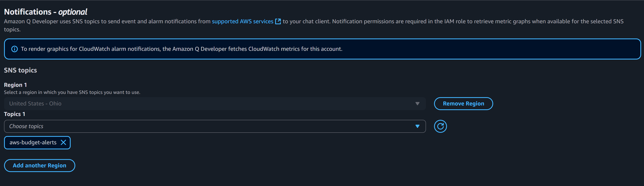The image size is (644, 186).
Task: Click the Topics 1 label
Action: pos(15,114)
